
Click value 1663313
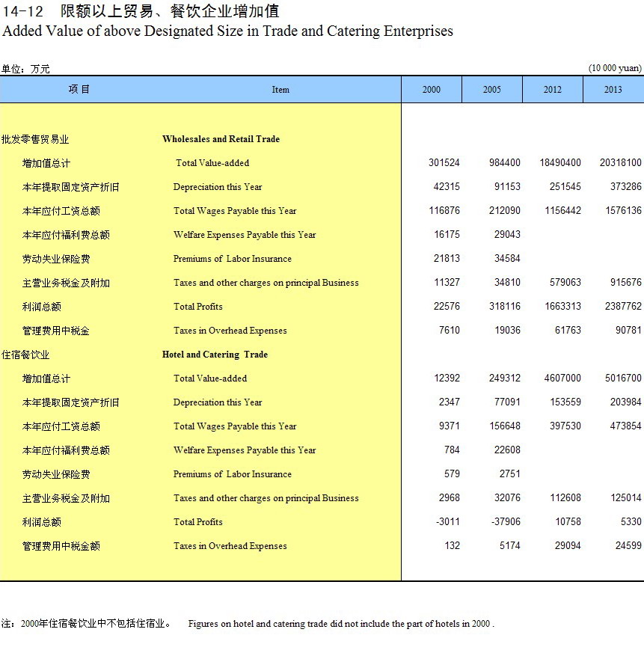coord(562,306)
